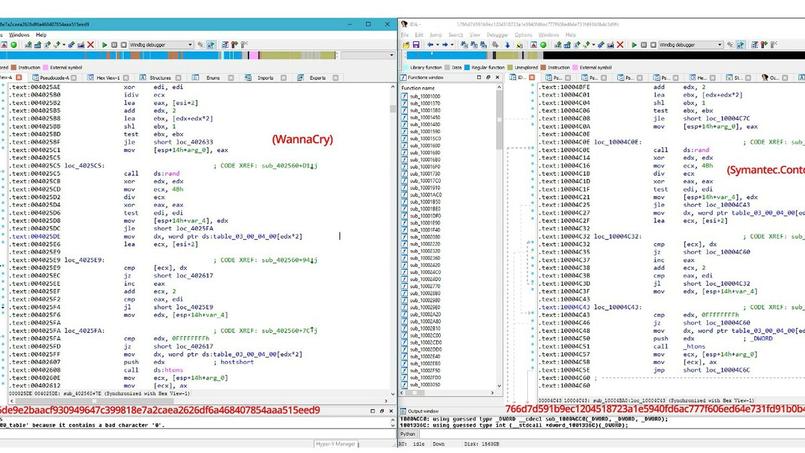
Task: Click the graph icon left of red X, WannaCry window
Action: tap(81, 45)
